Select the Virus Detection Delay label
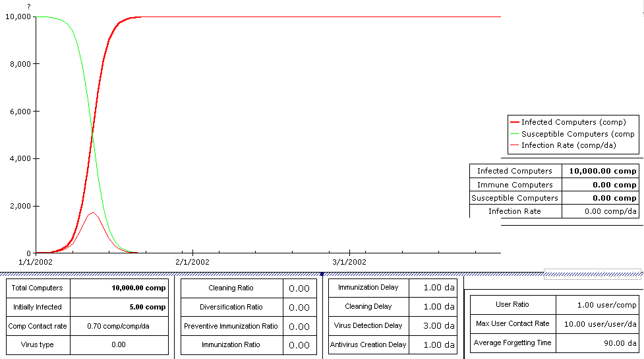 (x=369, y=325)
